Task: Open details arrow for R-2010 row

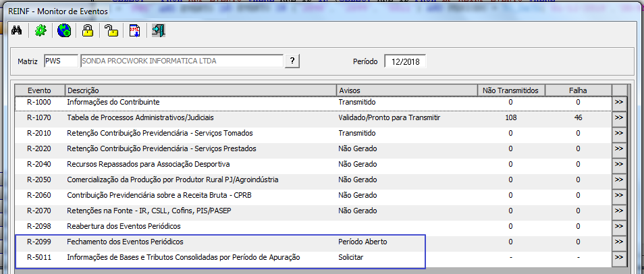Action: click(619, 134)
